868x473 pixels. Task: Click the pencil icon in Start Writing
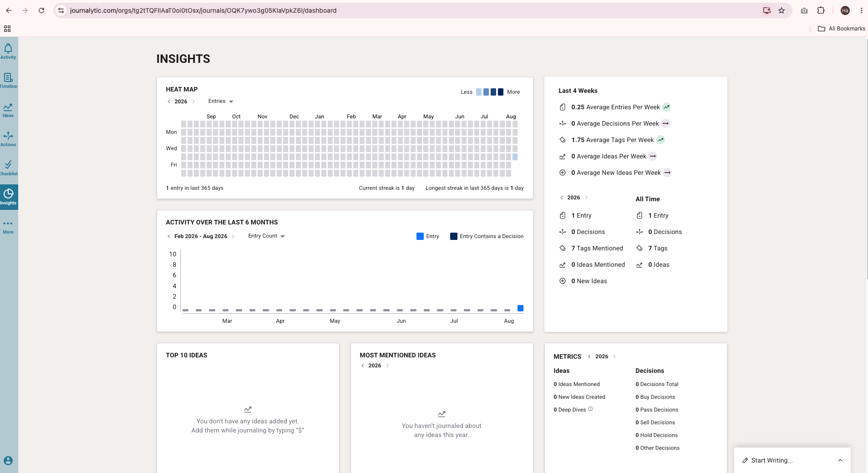click(745, 460)
